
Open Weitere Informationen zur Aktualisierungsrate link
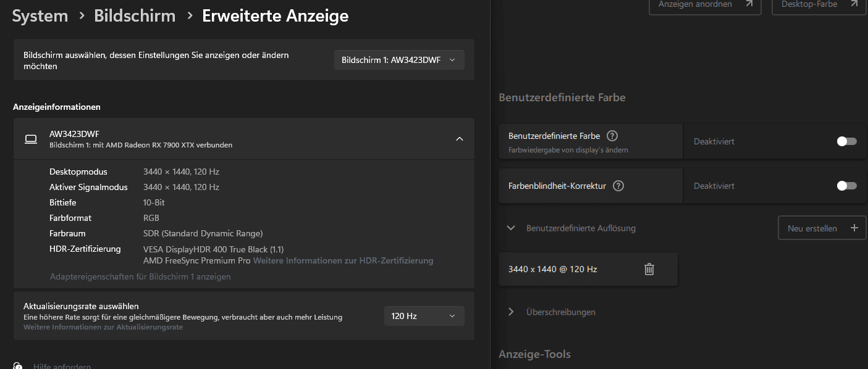point(103,327)
